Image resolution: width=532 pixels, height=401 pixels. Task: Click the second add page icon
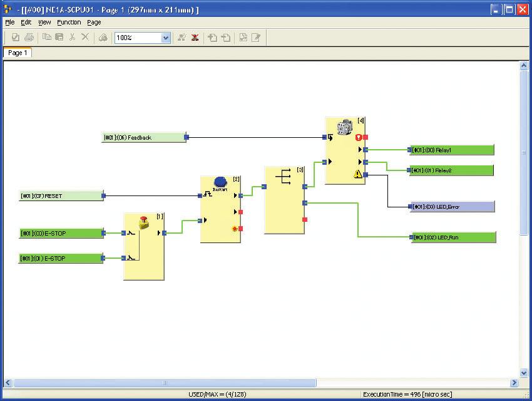pos(225,38)
